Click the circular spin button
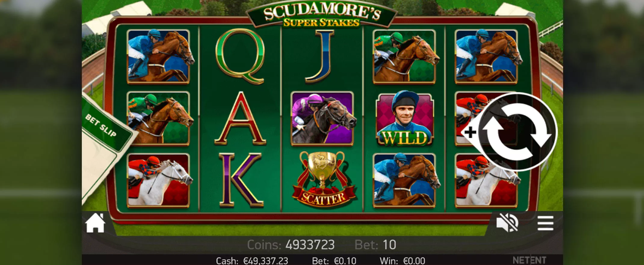 (x=517, y=132)
